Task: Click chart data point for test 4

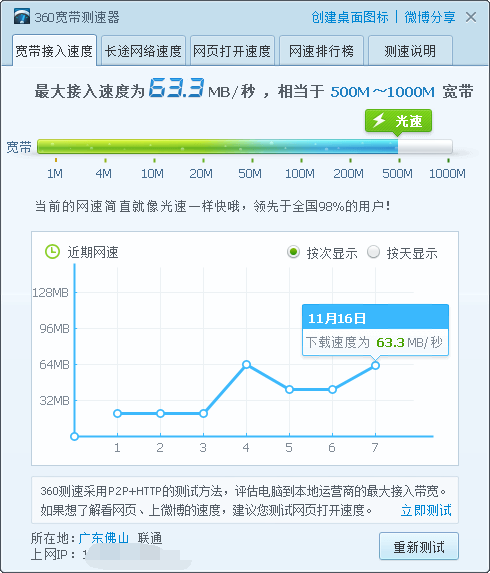Action: [246, 364]
